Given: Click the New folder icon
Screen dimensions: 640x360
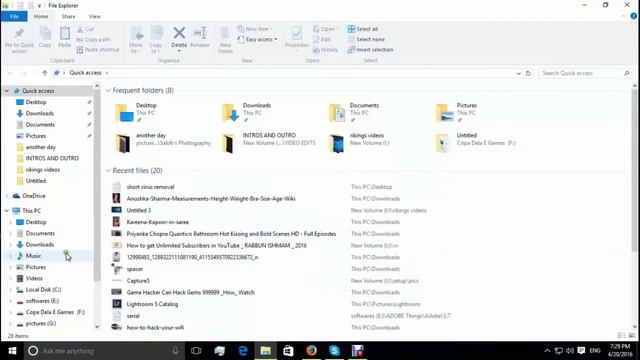Looking at the screenshot, I should pyautogui.click(x=225, y=40).
